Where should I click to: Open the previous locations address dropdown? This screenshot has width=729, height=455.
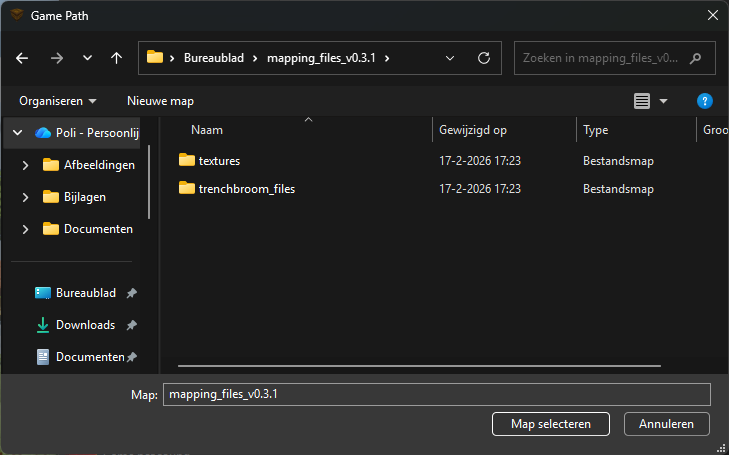[x=450, y=58]
